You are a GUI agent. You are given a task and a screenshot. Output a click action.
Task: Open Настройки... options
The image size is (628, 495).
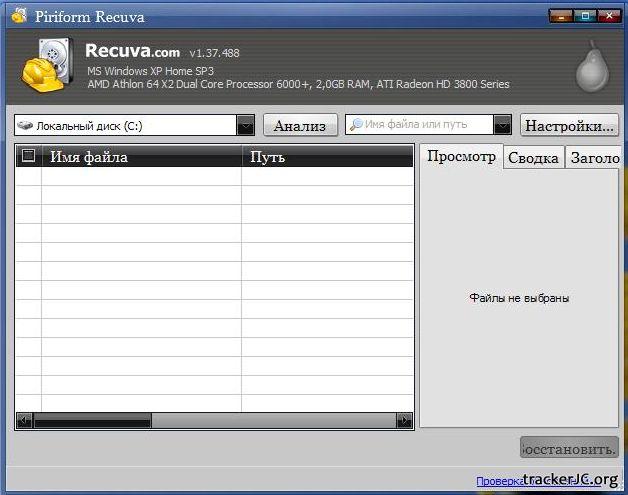(569, 126)
